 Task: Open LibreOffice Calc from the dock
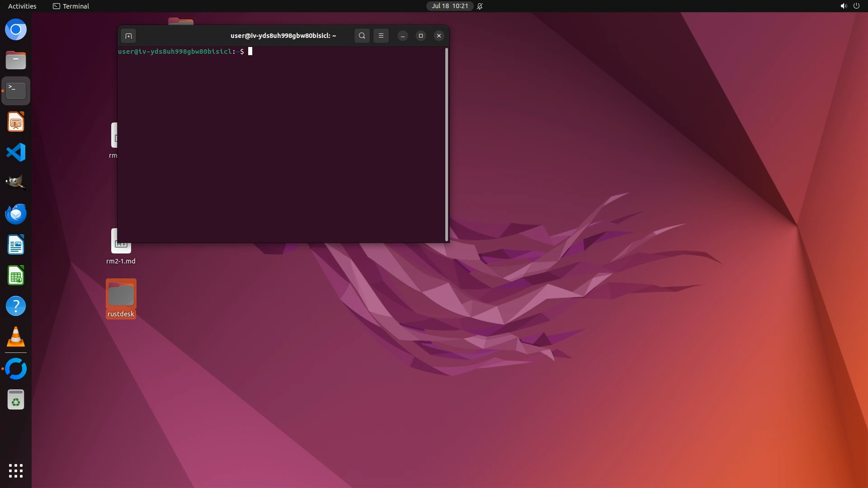[16, 275]
